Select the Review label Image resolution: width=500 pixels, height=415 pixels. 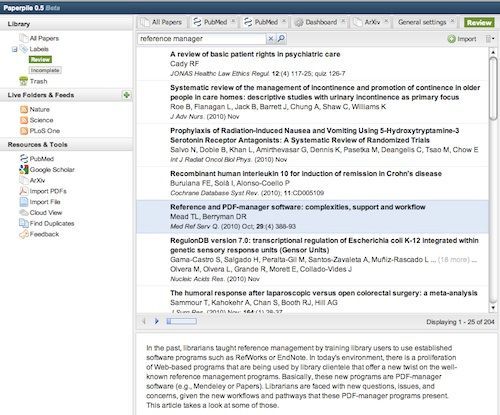40,60
